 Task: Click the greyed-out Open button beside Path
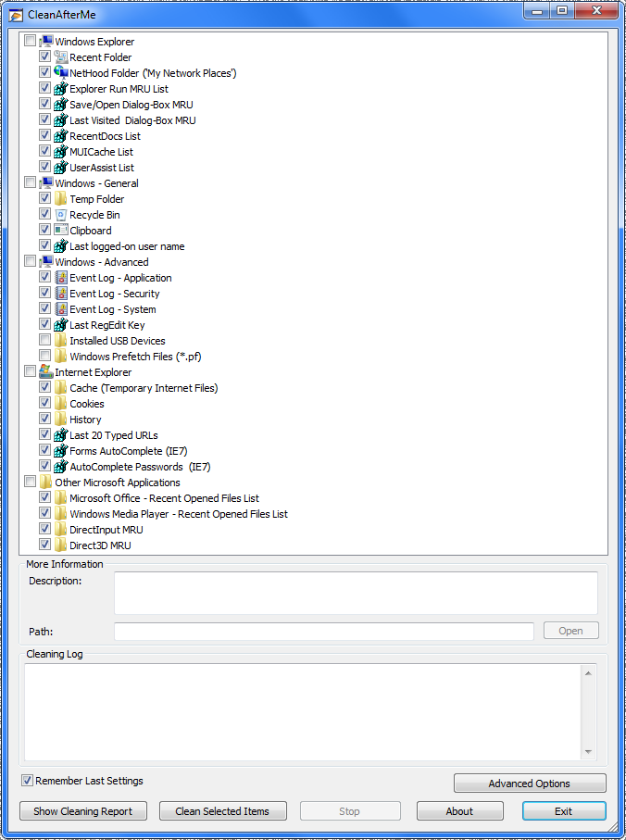pyautogui.click(x=570, y=631)
